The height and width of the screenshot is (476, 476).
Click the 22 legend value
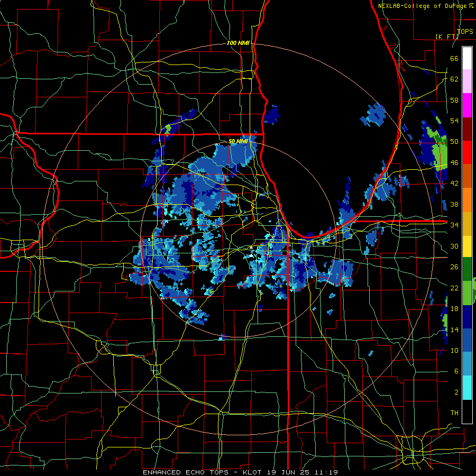[x=454, y=288]
